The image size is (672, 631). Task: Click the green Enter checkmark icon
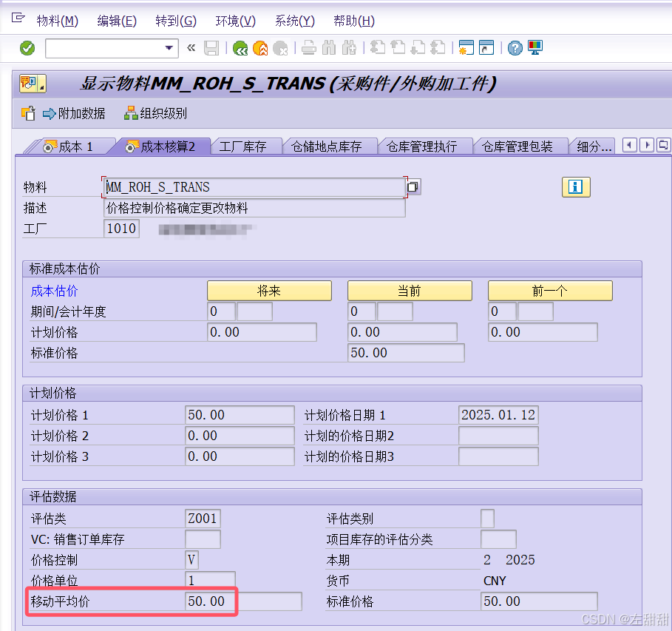pyautogui.click(x=27, y=48)
